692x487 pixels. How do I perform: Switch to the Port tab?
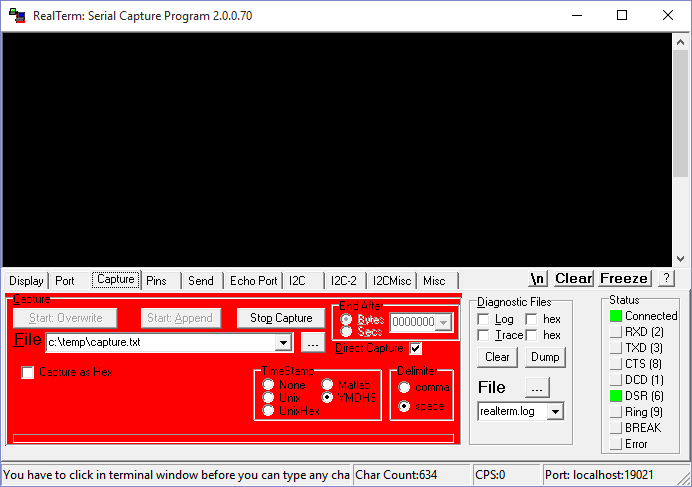[x=65, y=281]
